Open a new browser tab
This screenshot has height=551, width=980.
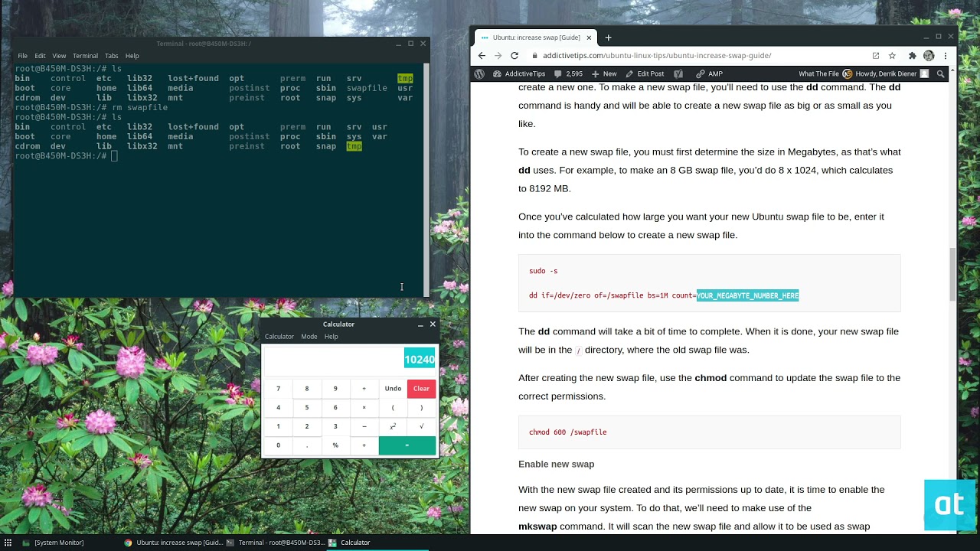(x=609, y=37)
